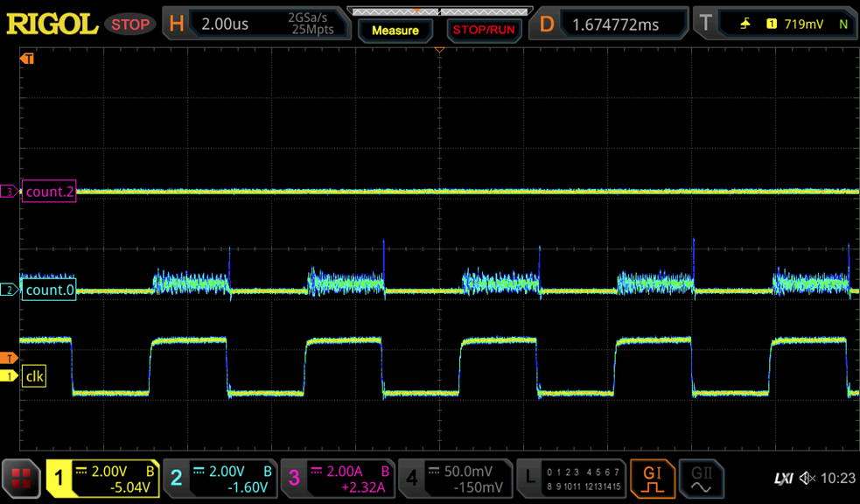This screenshot has width=860, height=504.
Task: Click the waveform memory position bar
Action: pyautogui.click(x=438, y=11)
